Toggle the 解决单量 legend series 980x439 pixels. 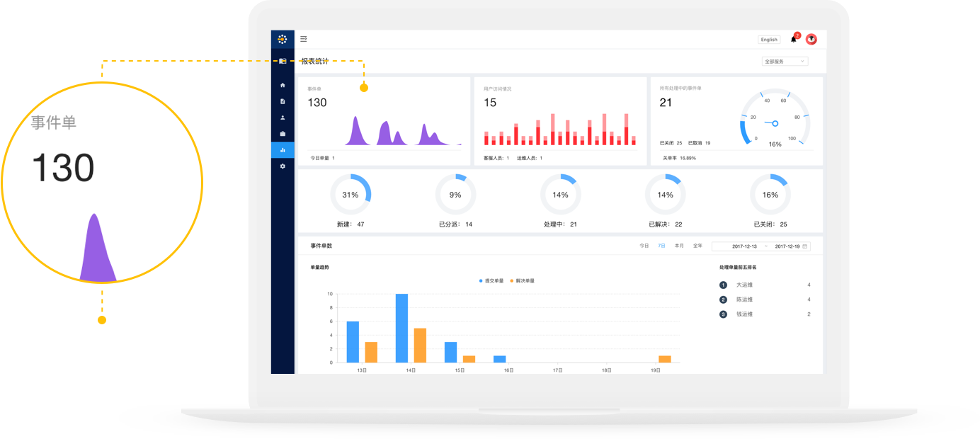522,281
